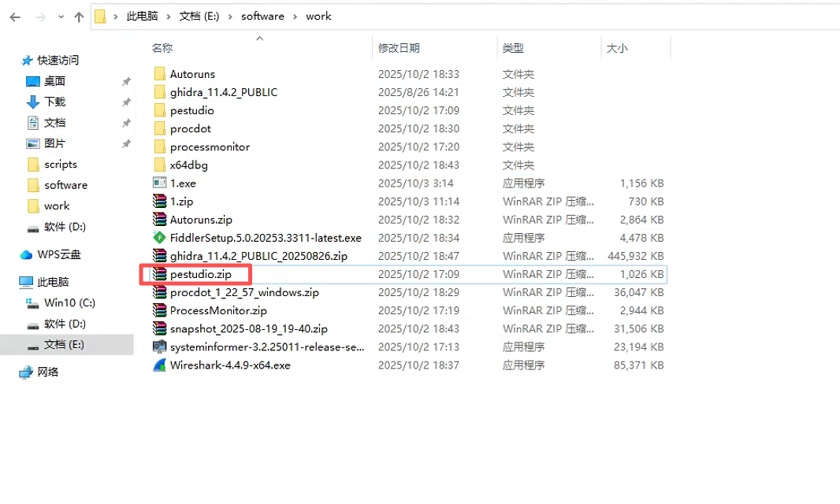This screenshot has height=504, width=840.
Task: Select 文档 (E:) in the address breadcrumb
Action: point(199,16)
